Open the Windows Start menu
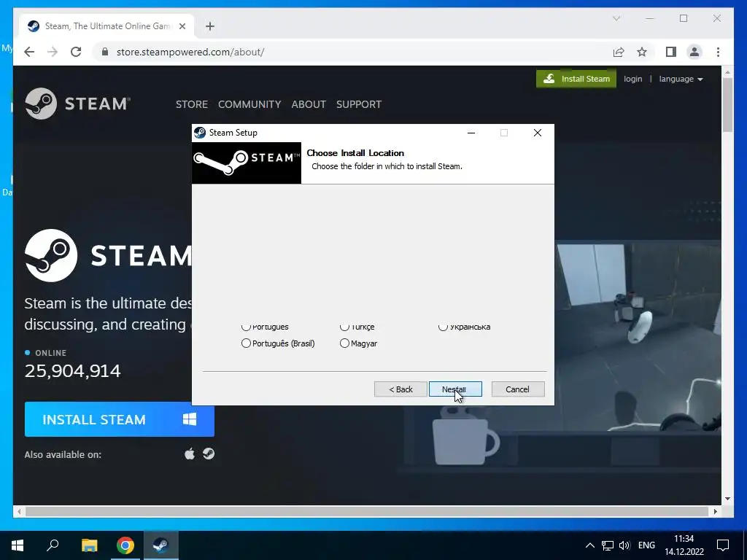Image resolution: width=747 pixels, height=560 pixels. 18,545
